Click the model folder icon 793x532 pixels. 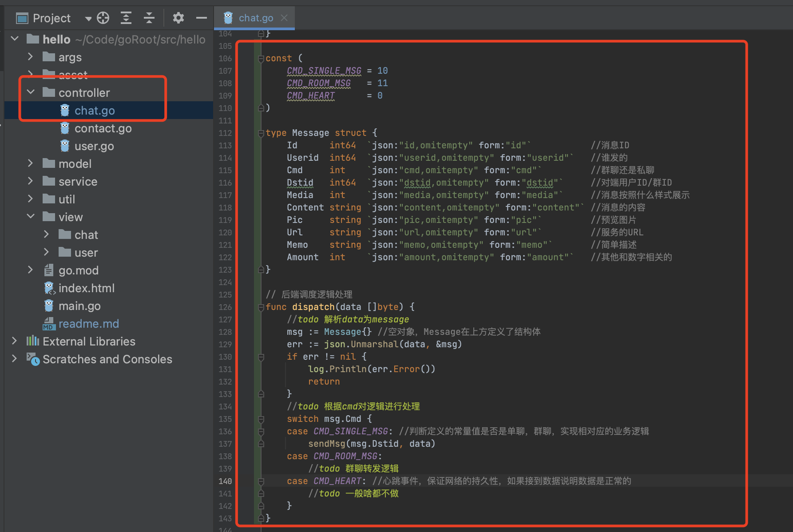point(49,163)
